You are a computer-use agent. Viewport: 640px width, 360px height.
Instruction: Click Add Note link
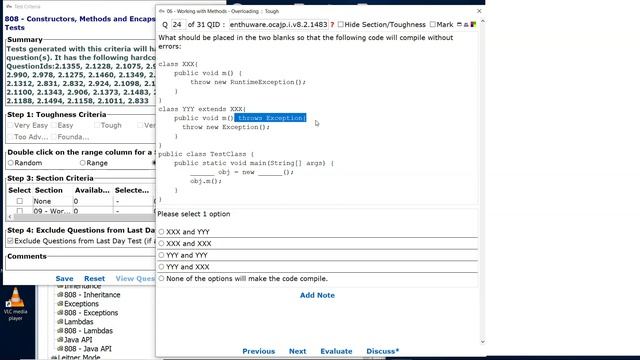pyautogui.click(x=317, y=295)
